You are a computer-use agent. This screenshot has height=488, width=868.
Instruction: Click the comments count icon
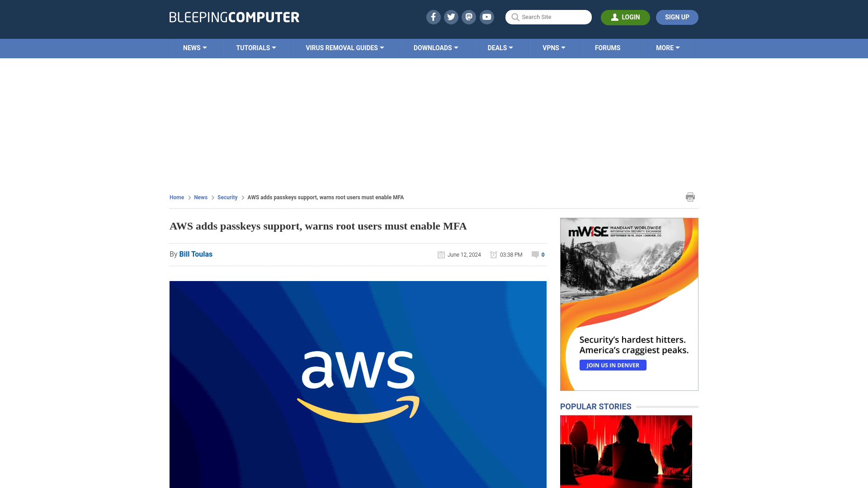click(x=535, y=254)
